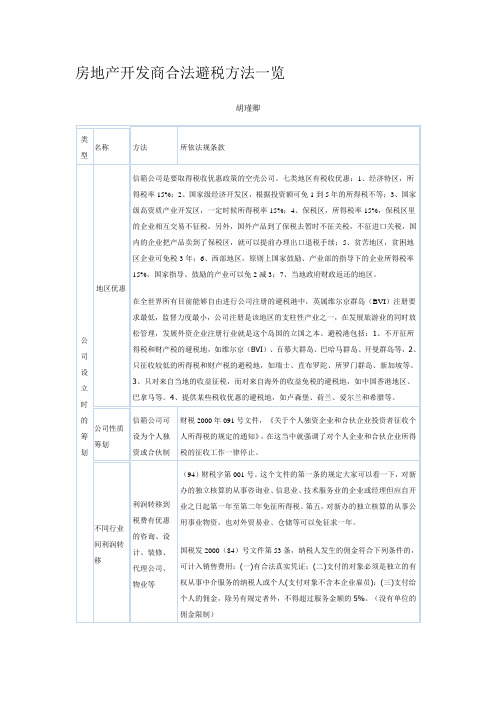Click the paragraph starting 财税 2000 年 091 号文件

click(x=298, y=436)
